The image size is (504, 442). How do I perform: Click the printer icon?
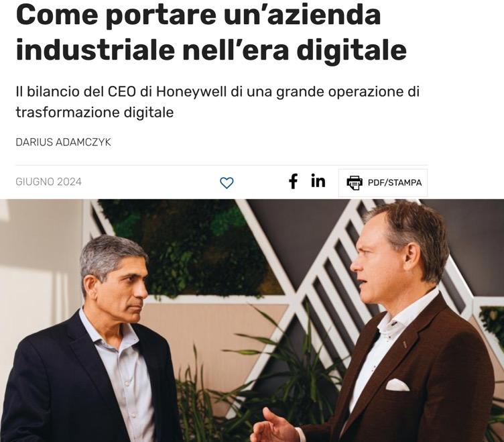[355, 182]
